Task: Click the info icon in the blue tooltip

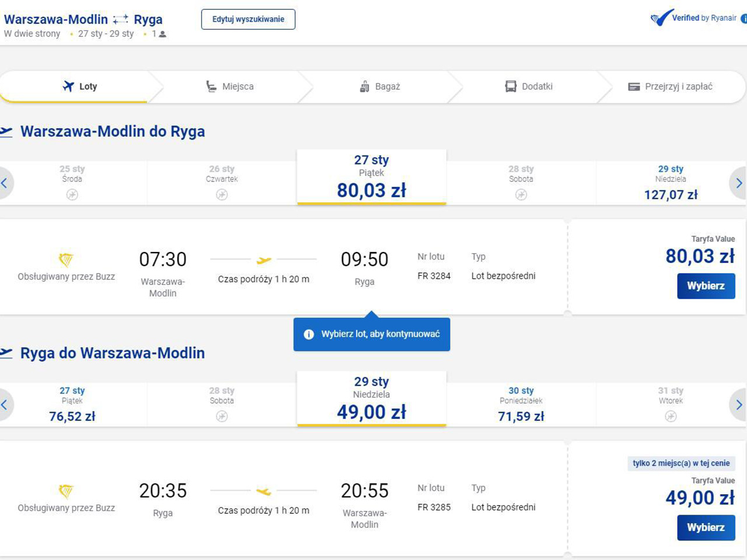Action: click(309, 334)
